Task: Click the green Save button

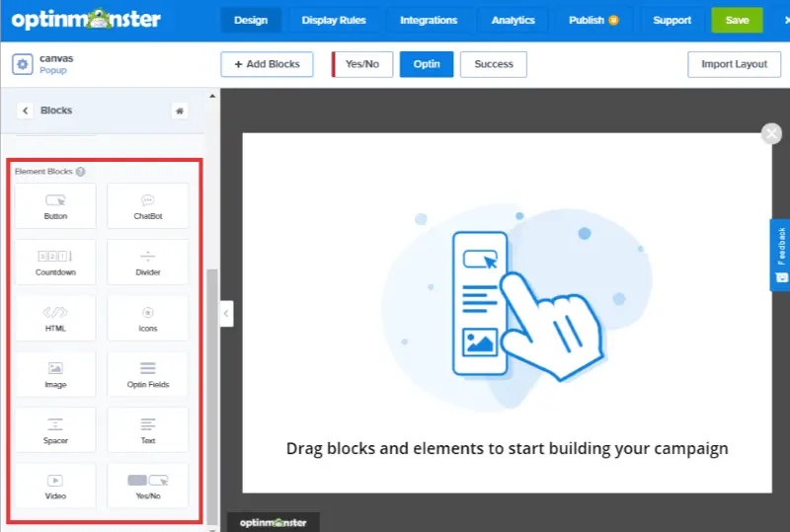Action: 737,20
